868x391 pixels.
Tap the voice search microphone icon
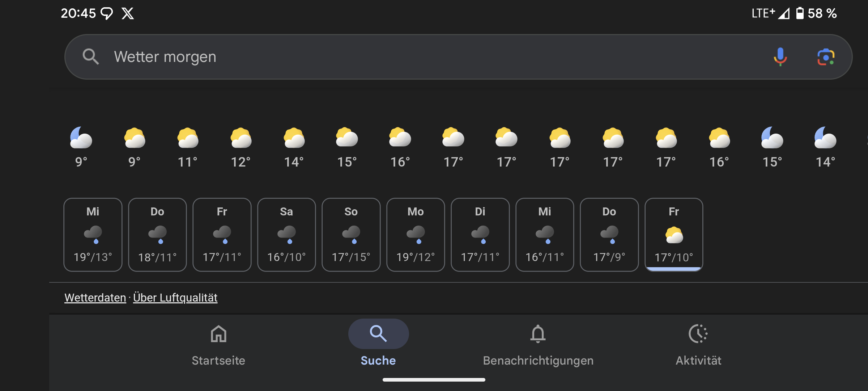pyautogui.click(x=780, y=57)
